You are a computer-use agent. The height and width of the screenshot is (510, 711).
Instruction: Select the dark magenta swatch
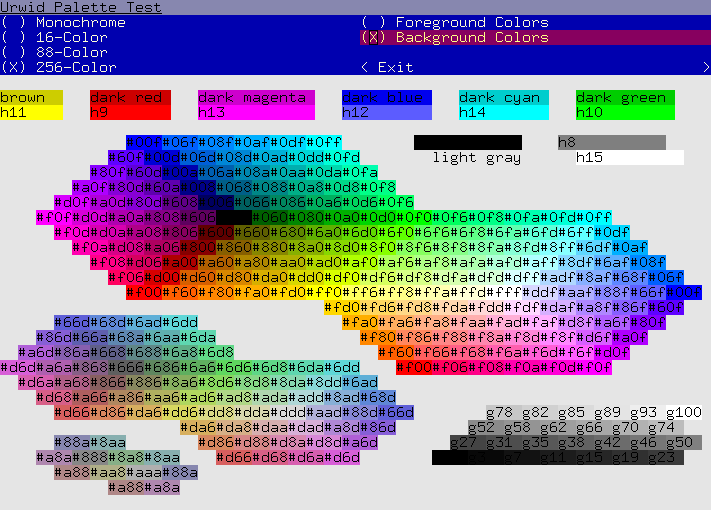(256, 97)
